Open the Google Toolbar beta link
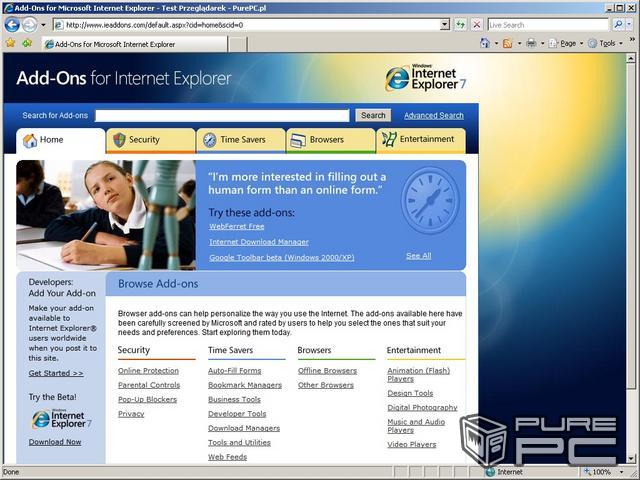 [x=282, y=258]
